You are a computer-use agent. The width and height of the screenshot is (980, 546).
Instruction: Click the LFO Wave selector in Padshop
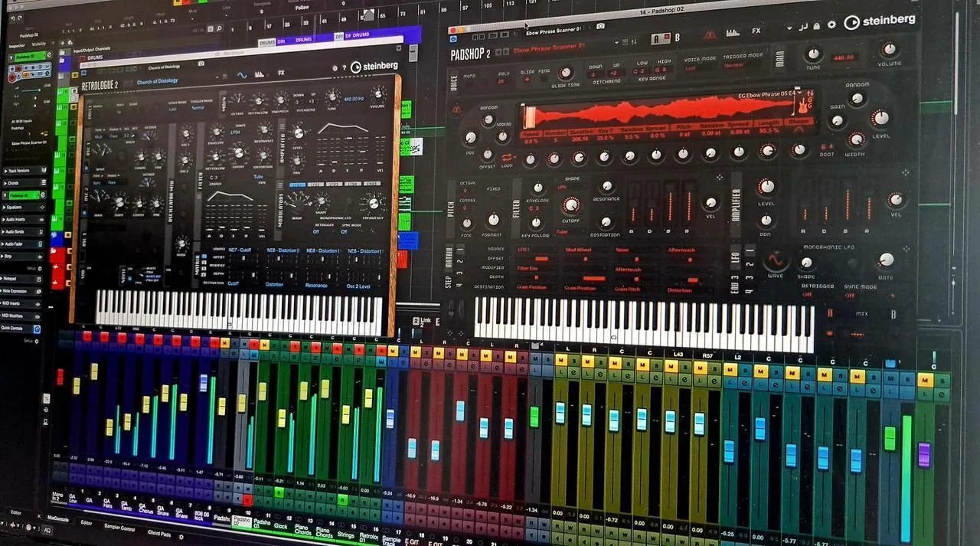[x=775, y=261]
